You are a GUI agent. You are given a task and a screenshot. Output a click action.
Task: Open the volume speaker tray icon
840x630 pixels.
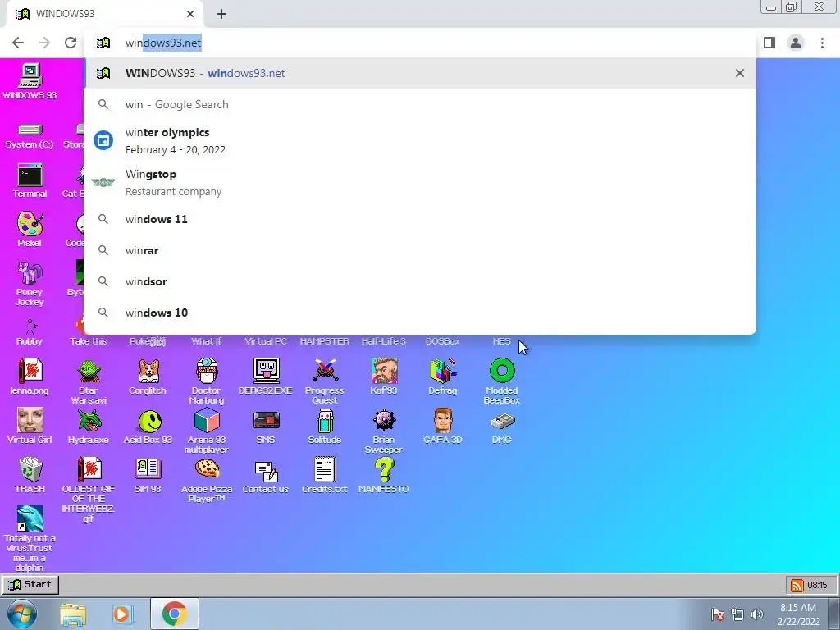click(757, 614)
